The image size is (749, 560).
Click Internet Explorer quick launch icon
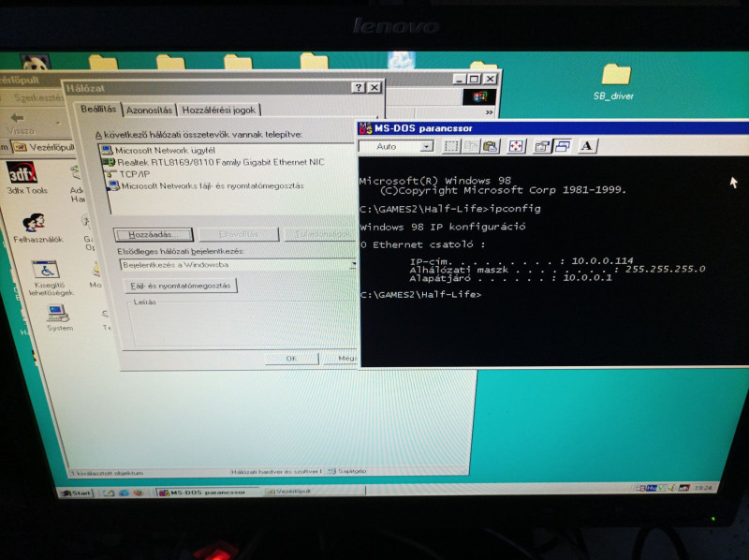[124, 493]
